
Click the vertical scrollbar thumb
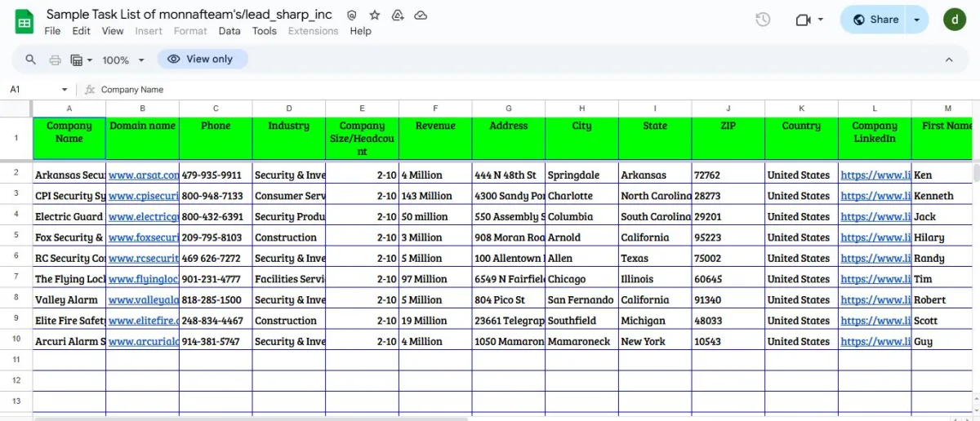coord(976,172)
